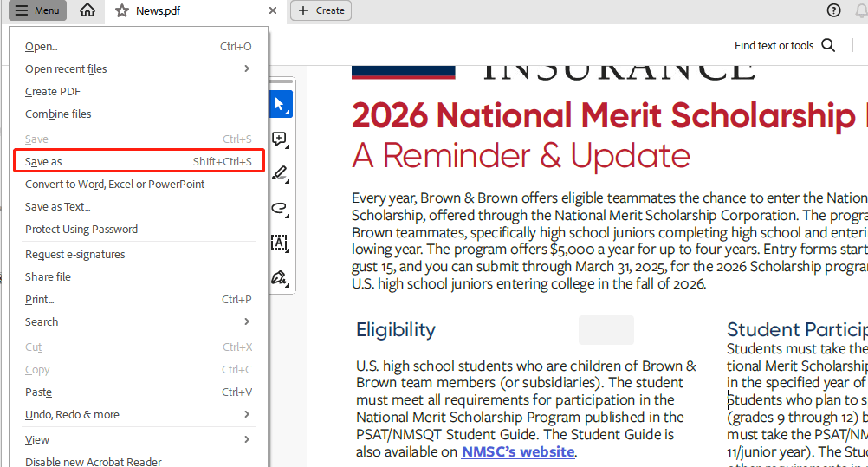Choose Protect Using Password
868x467 pixels.
pos(138,229)
